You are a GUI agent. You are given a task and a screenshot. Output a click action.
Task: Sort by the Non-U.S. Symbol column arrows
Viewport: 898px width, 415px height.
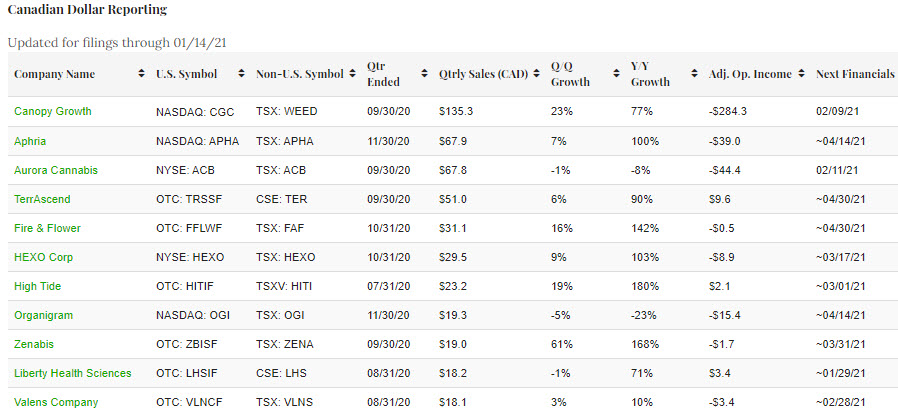(351, 75)
